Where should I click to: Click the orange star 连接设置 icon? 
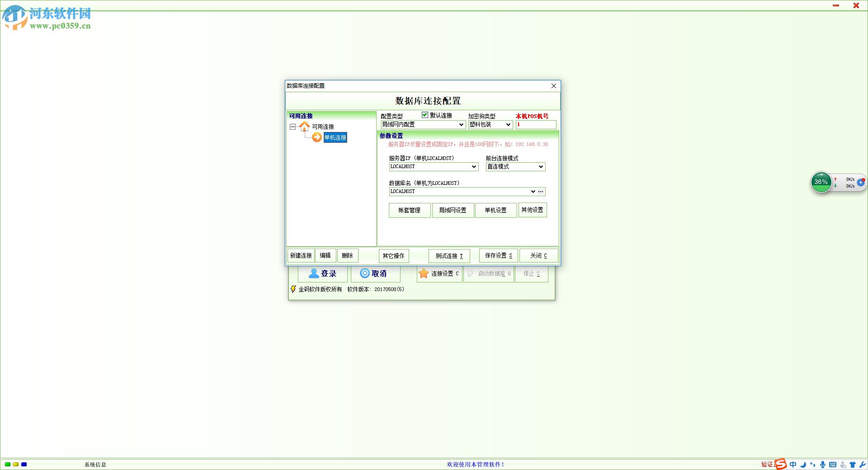424,273
